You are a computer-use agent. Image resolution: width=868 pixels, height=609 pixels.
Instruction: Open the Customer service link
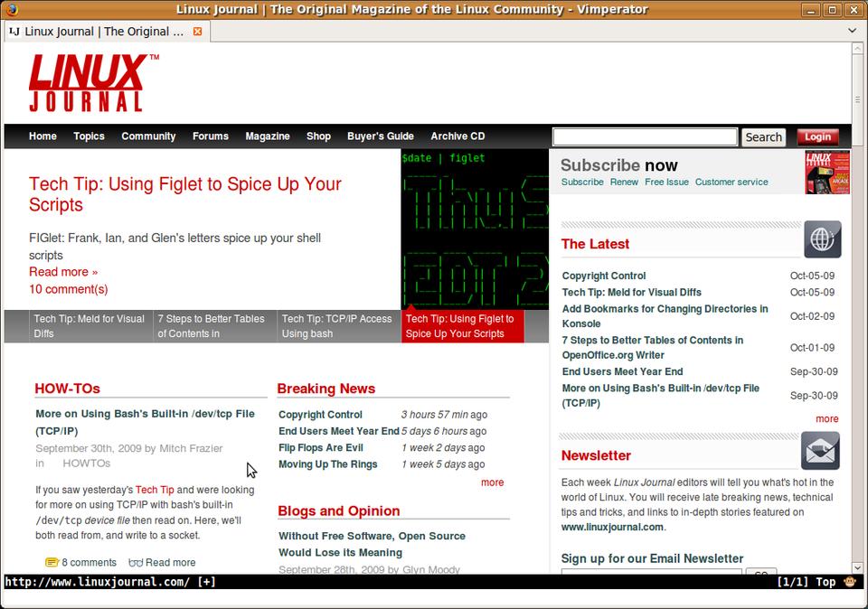point(731,182)
